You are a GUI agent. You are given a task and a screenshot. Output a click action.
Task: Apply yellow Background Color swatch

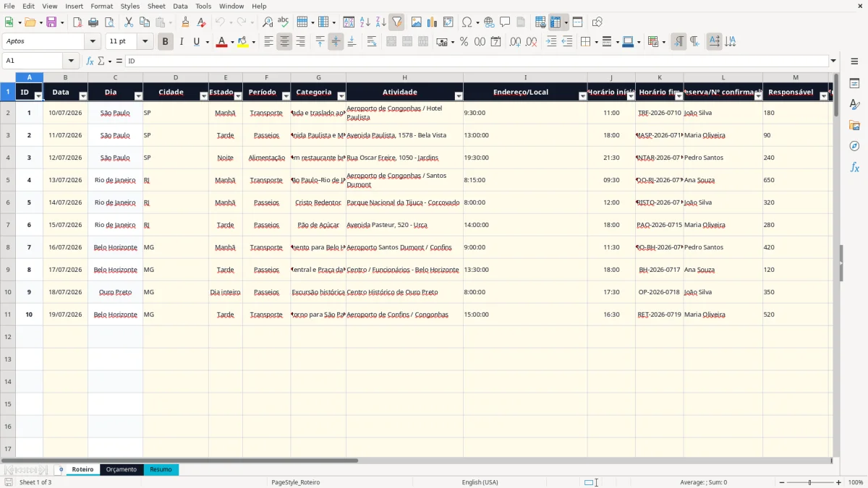[x=243, y=42]
